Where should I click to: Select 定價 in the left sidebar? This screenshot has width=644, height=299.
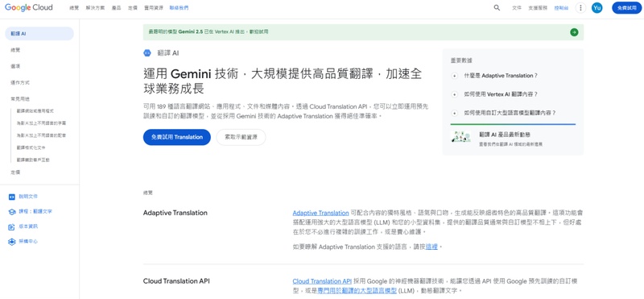(15, 172)
